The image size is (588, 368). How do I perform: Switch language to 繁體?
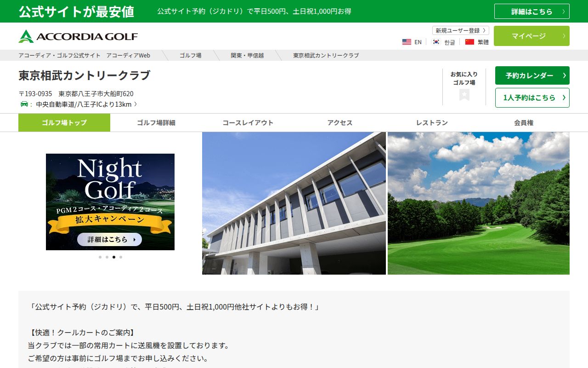[483, 42]
